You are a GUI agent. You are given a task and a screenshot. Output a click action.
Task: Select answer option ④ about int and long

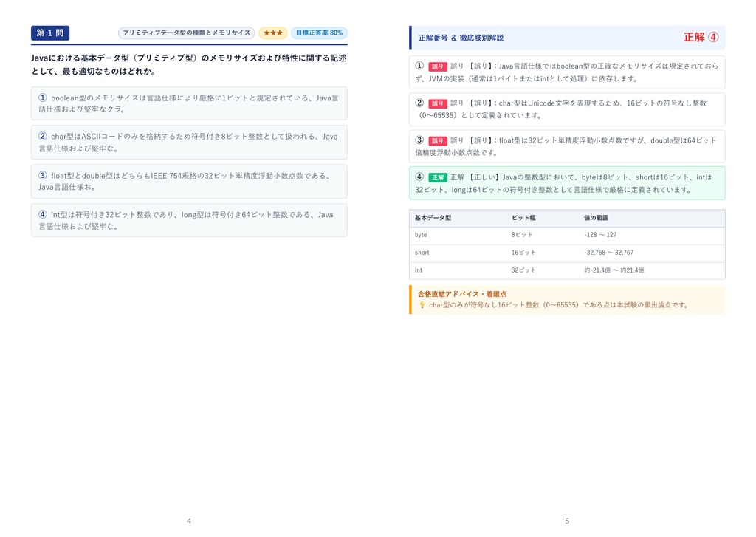pyautogui.click(x=189, y=221)
